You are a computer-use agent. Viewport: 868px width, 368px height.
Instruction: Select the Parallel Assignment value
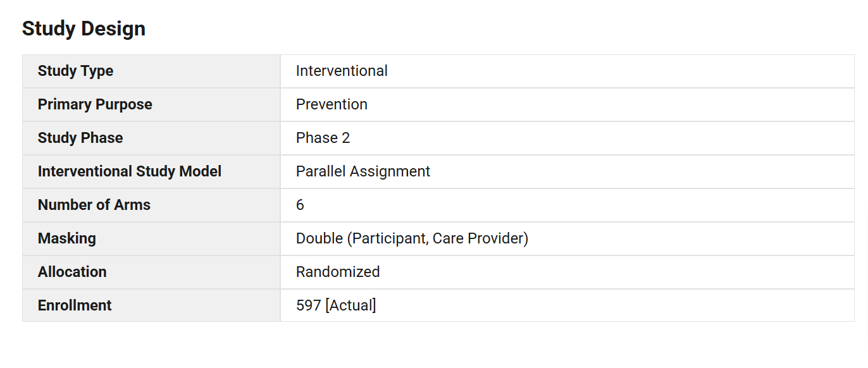click(363, 171)
